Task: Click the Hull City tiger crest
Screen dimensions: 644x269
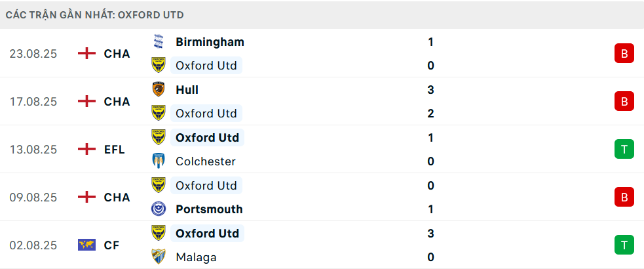Action: point(158,90)
